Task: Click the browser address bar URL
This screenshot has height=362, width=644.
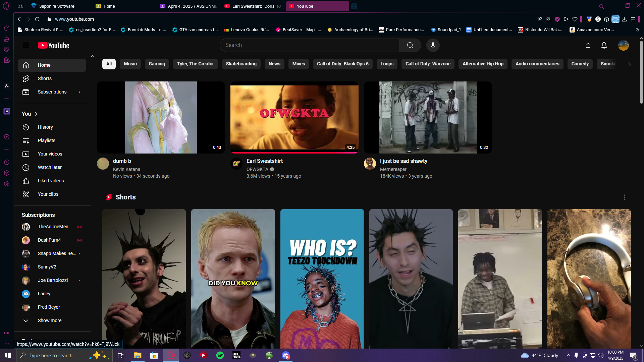Action: click(74, 19)
